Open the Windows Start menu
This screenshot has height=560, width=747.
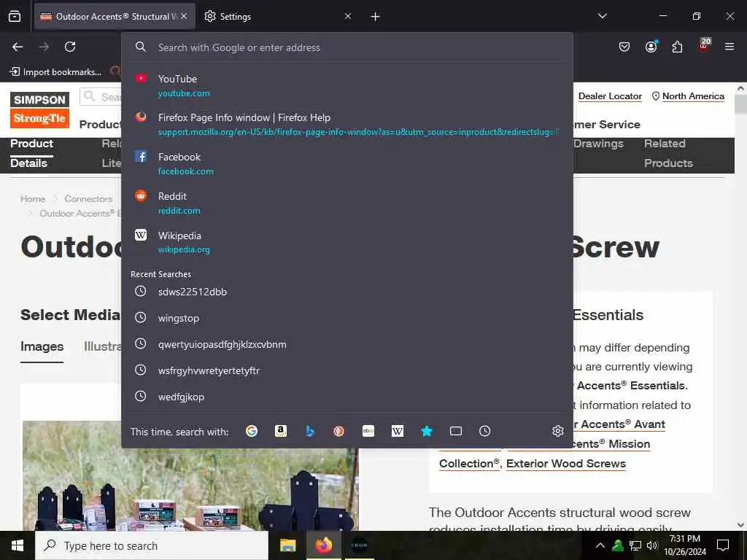(x=18, y=545)
